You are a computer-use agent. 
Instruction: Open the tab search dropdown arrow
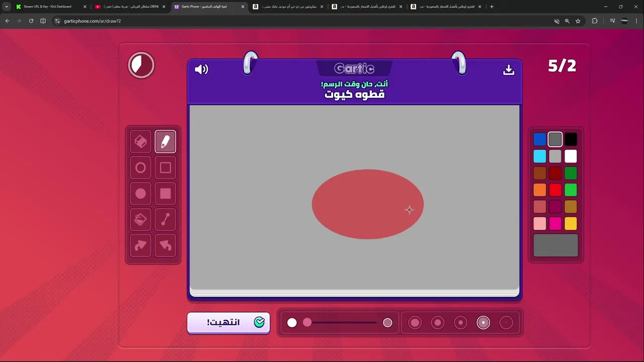[7, 7]
